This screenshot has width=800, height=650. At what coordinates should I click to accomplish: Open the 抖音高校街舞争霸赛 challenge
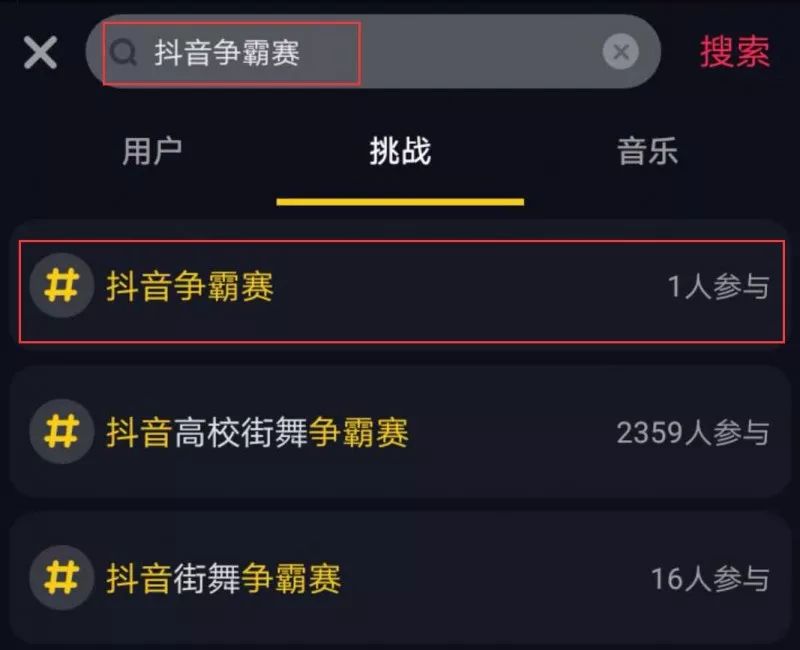coord(257,432)
